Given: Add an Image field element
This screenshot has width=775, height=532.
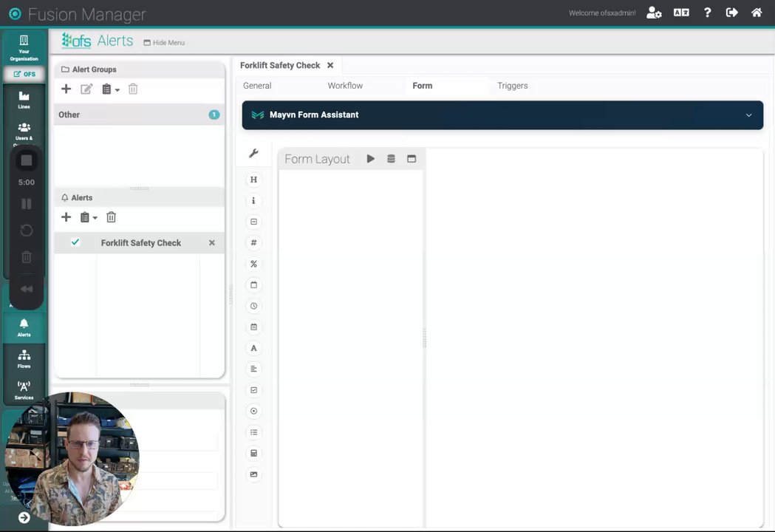Looking at the screenshot, I should click(253, 474).
